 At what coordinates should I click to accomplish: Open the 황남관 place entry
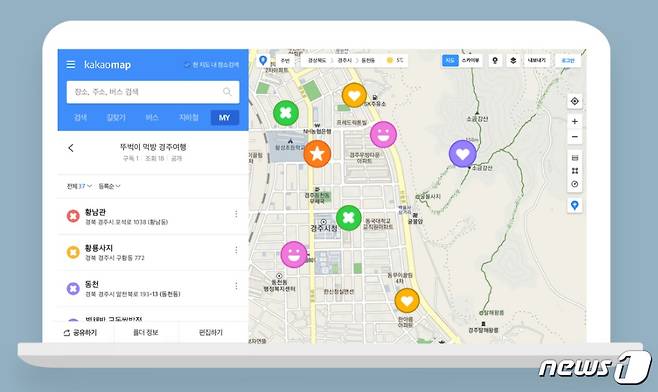point(153,216)
